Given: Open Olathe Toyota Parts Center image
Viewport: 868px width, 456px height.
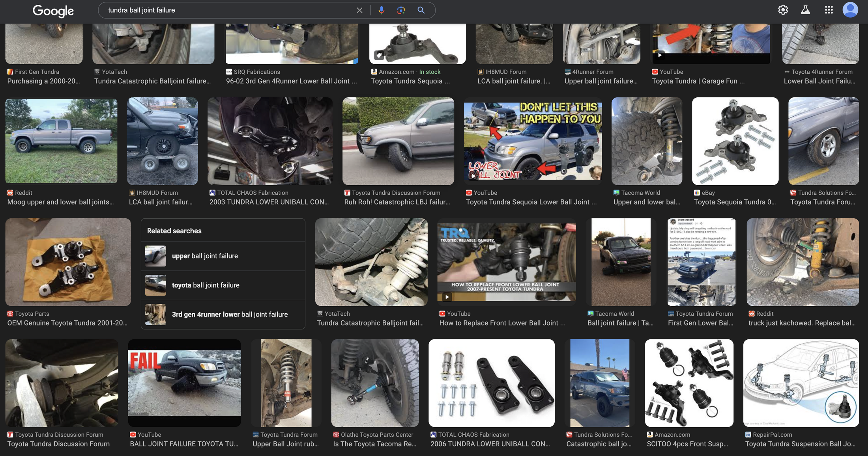Looking at the screenshot, I should pos(375,383).
